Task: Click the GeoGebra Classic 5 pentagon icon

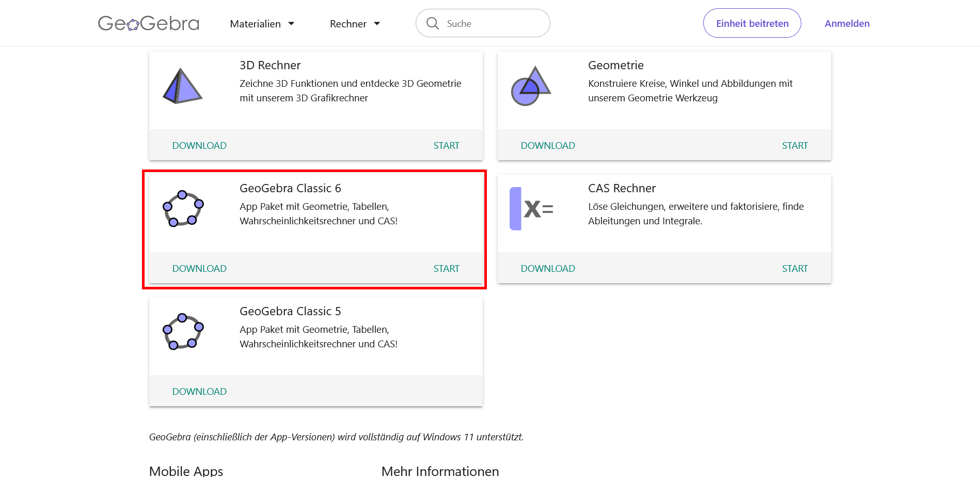Action: click(183, 332)
